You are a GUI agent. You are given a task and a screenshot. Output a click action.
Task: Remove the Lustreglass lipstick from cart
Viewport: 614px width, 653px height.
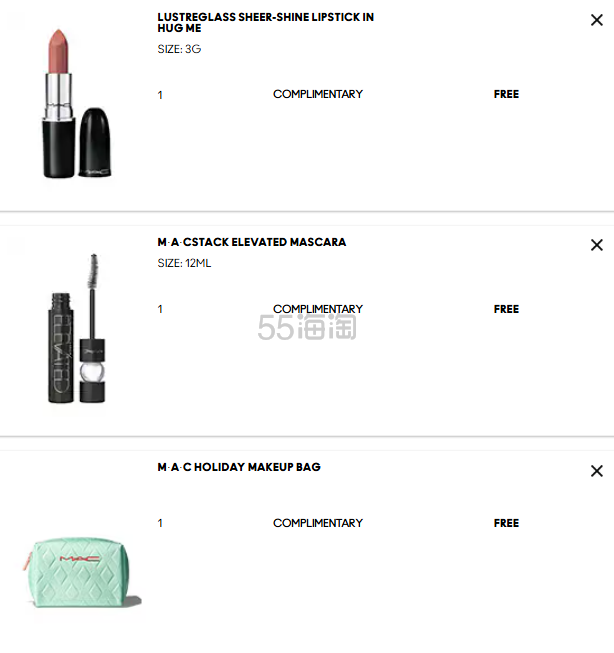pyautogui.click(x=597, y=20)
